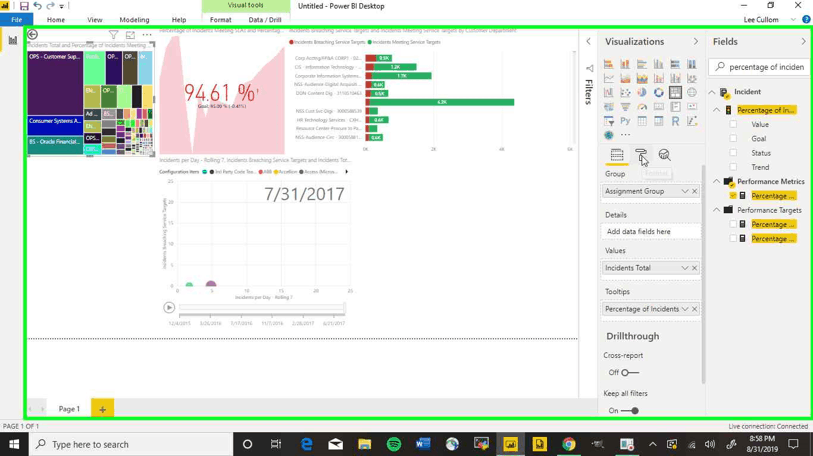
Task: Open the Modeling ribbon tab
Action: pyautogui.click(x=134, y=20)
